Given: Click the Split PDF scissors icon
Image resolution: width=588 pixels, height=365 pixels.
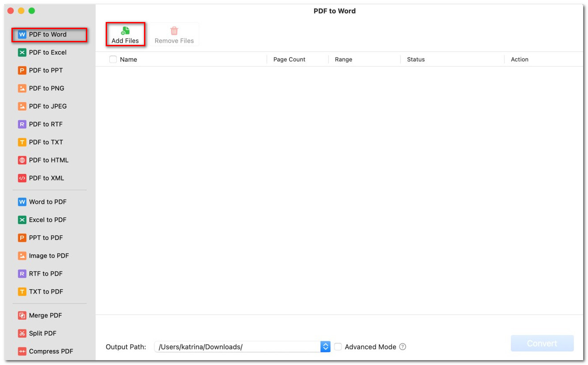Looking at the screenshot, I should tap(22, 334).
